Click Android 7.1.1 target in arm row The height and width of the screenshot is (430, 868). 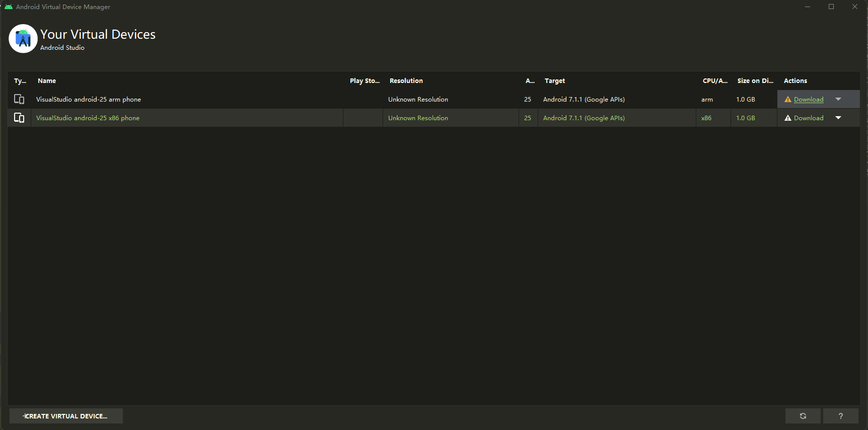pos(584,100)
